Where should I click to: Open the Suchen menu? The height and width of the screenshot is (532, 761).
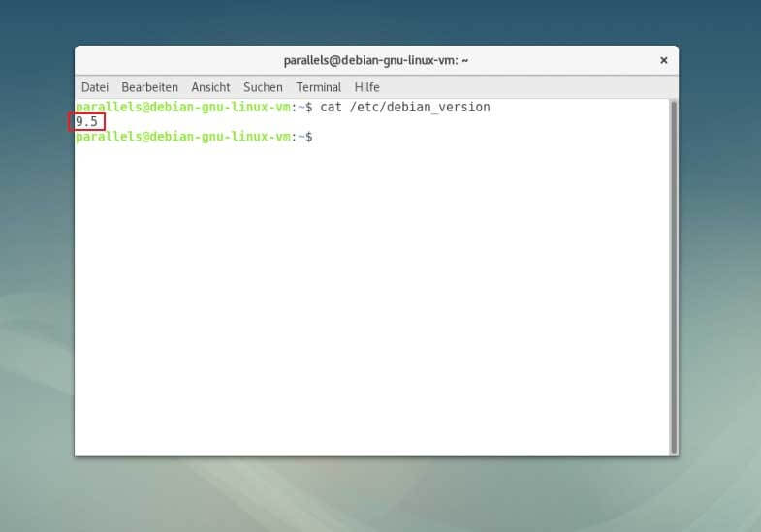tap(263, 87)
